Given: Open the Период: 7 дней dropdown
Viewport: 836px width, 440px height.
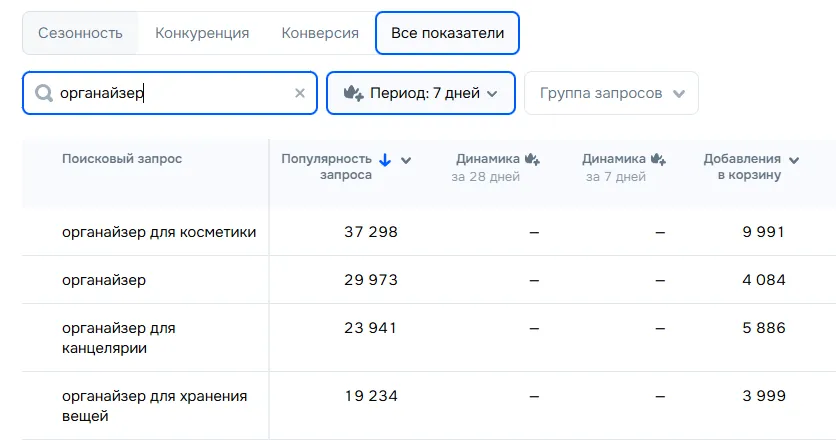Looking at the screenshot, I should 421,93.
